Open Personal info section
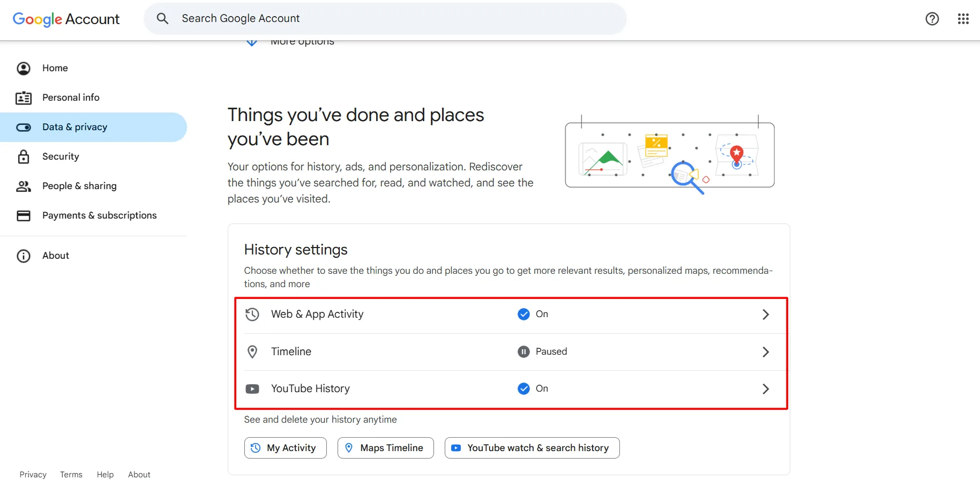Image resolution: width=980 pixels, height=487 pixels. click(94, 98)
